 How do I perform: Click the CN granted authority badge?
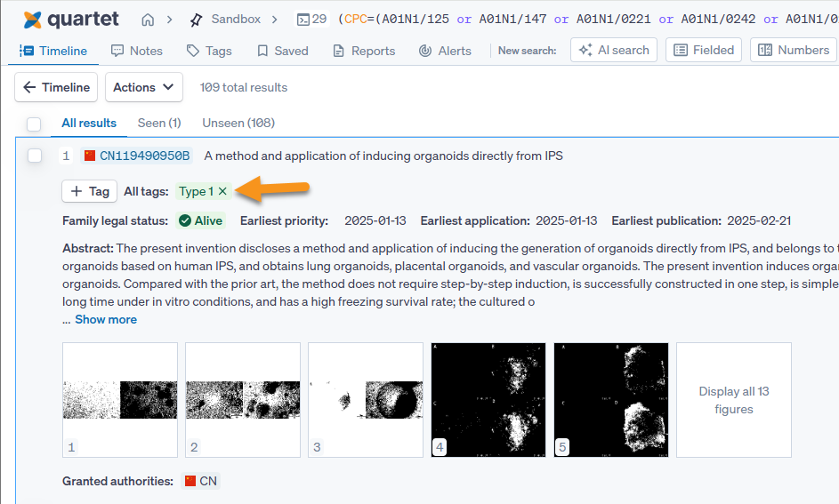(x=201, y=481)
